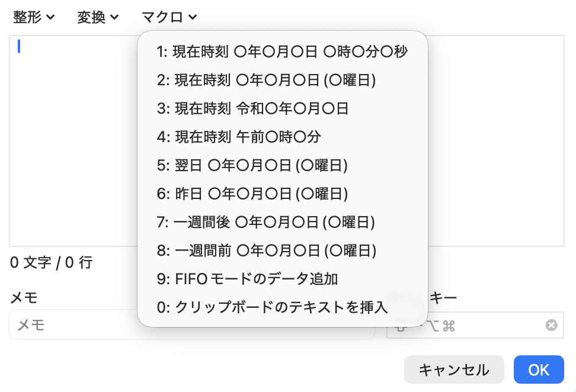Screen dimensions: 576x392
Task: Clear the hotkey field with x icon
Action: [551, 325]
